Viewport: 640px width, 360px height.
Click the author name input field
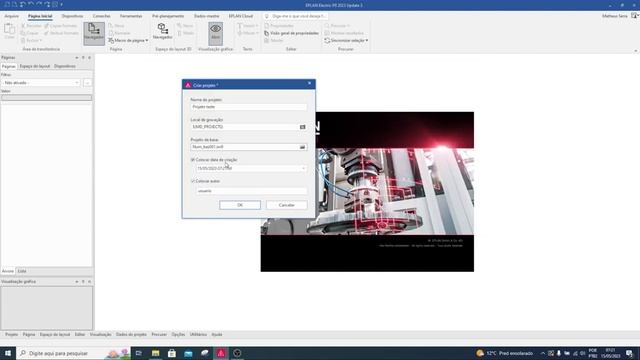point(251,191)
